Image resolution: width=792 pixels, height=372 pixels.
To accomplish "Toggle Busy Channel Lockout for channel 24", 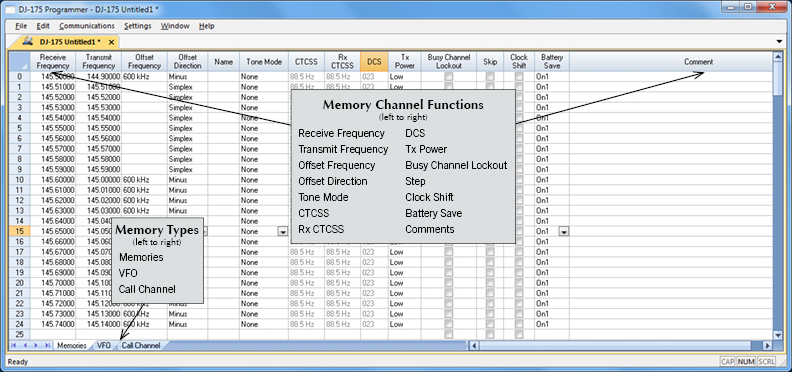I will [449, 324].
